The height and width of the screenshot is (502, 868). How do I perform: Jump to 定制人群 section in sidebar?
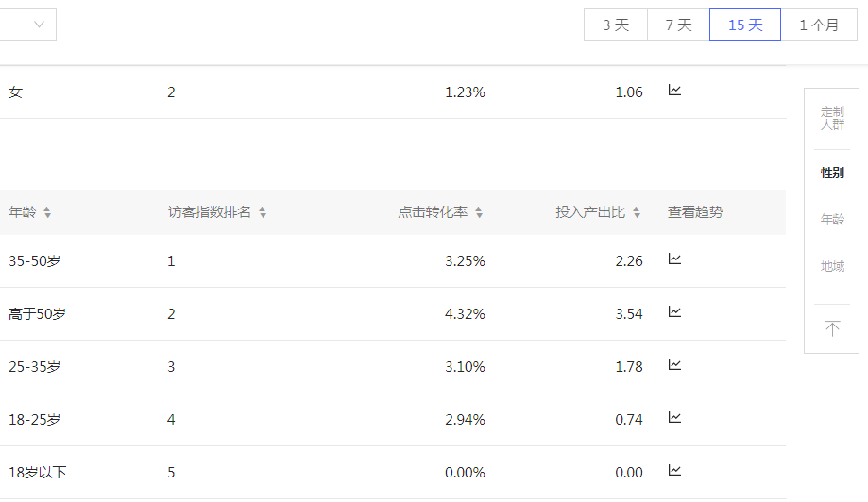click(832, 118)
